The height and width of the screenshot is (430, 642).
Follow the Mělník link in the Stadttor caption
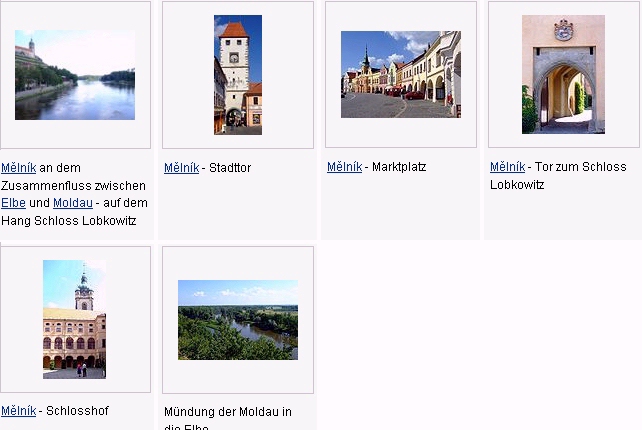click(181, 168)
